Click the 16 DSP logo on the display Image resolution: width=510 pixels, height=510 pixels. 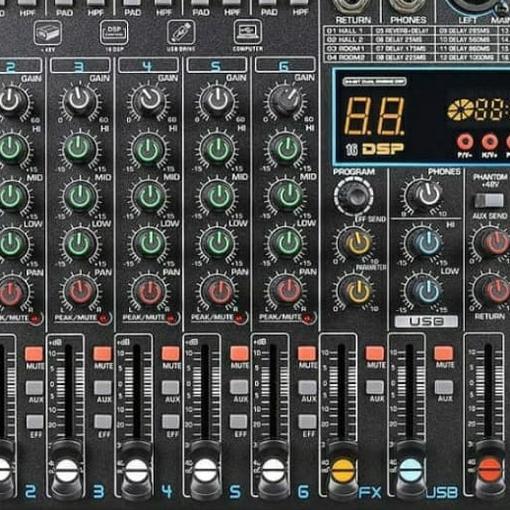point(374,150)
